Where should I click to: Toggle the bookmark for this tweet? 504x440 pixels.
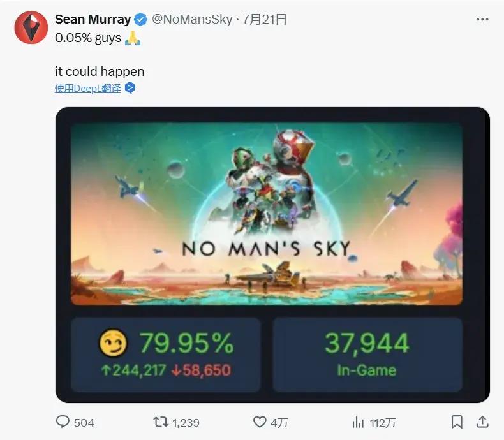tap(457, 422)
